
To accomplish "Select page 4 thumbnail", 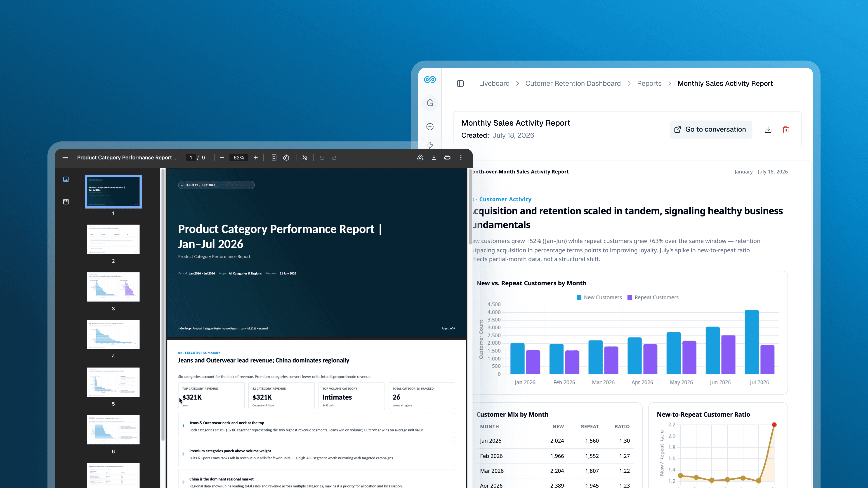I will pyautogui.click(x=113, y=334).
